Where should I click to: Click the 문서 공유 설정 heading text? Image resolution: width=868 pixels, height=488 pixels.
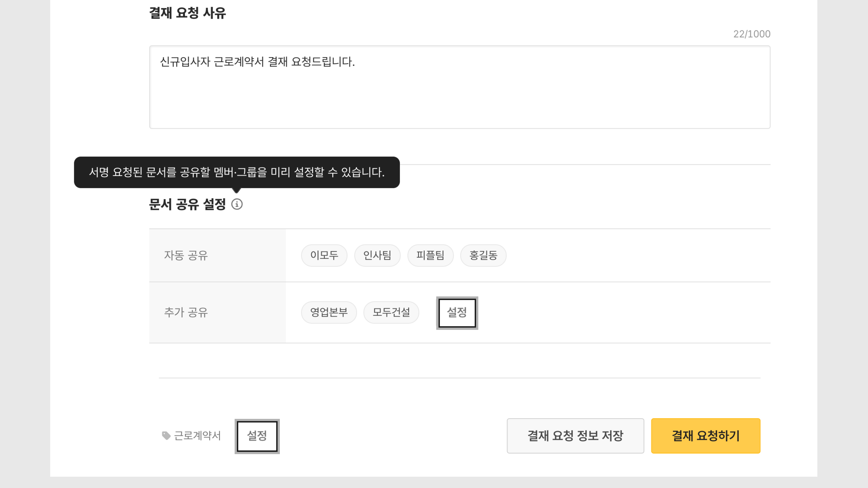tap(187, 204)
